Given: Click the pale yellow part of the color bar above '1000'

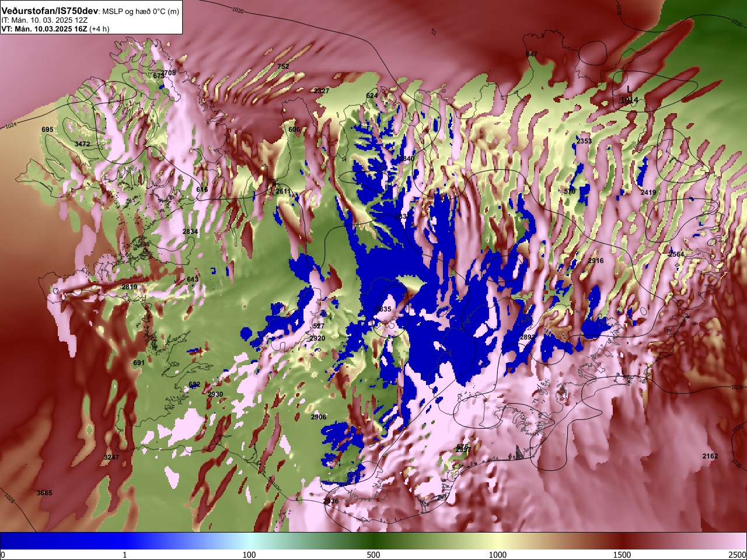Looking at the screenshot, I should coord(498,541).
